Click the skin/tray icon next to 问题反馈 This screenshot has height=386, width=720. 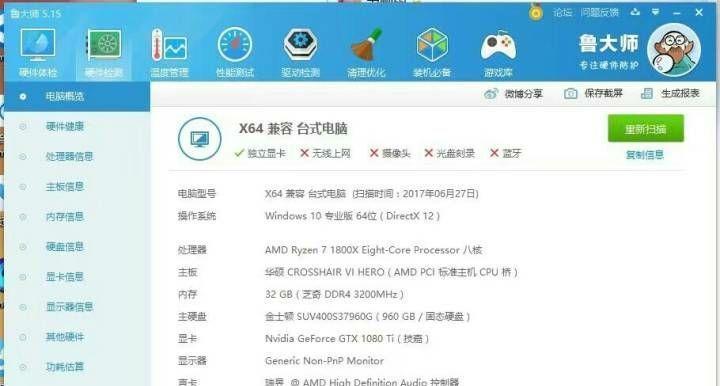click(x=635, y=12)
